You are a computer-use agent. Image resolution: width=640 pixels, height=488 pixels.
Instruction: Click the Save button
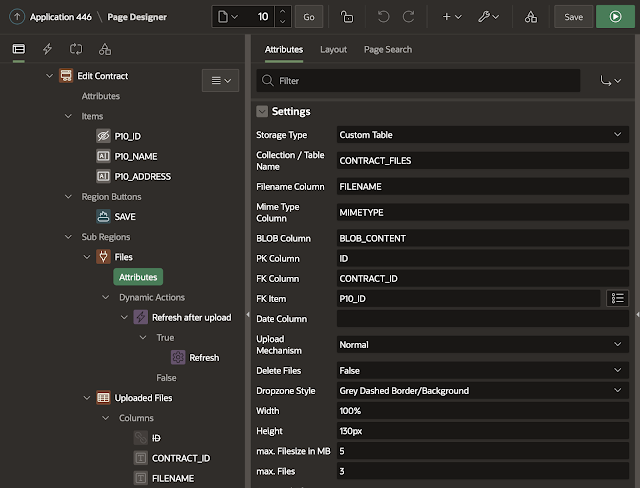(x=573, y=17)
